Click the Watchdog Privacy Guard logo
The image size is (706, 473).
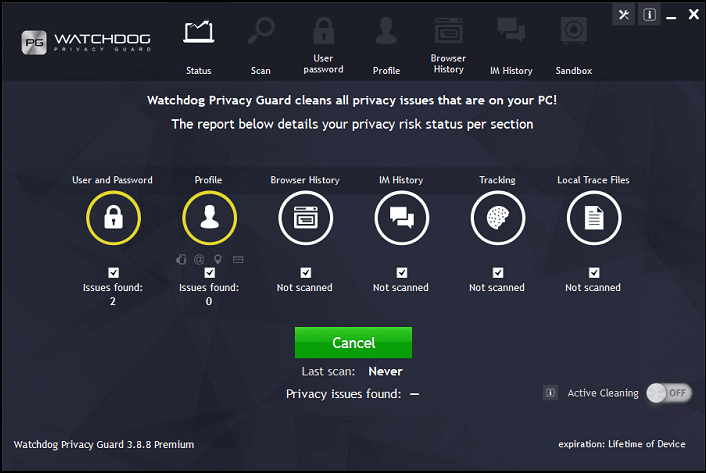click(86, 43)
